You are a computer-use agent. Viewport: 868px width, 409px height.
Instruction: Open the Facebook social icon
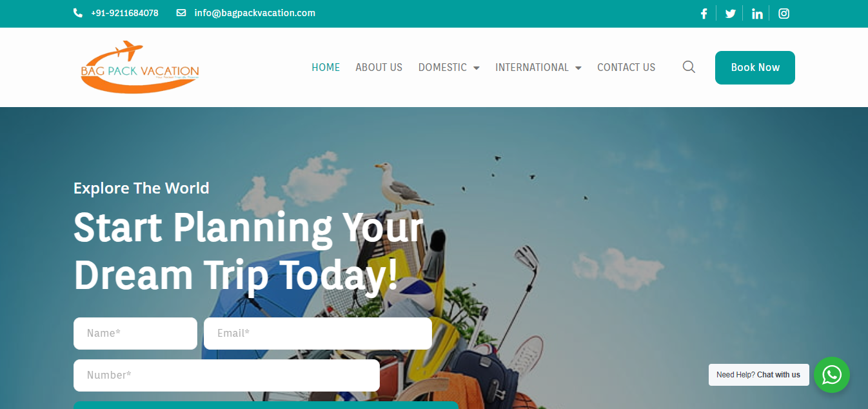coord(704,14)
